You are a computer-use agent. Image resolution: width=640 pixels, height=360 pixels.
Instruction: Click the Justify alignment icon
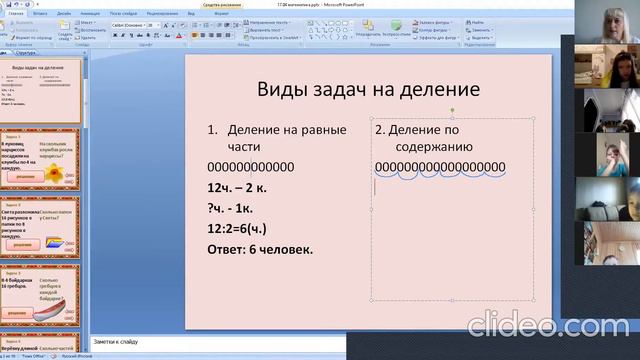219,36
